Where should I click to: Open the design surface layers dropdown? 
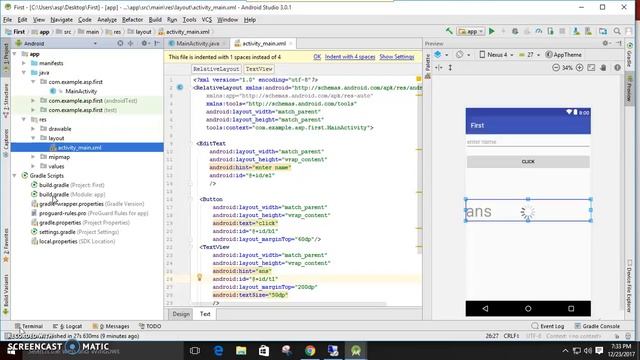pos(441,54)
